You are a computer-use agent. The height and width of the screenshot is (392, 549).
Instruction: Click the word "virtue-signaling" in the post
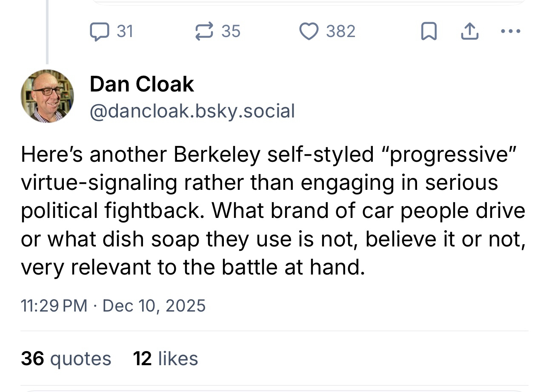coord(99,183)
